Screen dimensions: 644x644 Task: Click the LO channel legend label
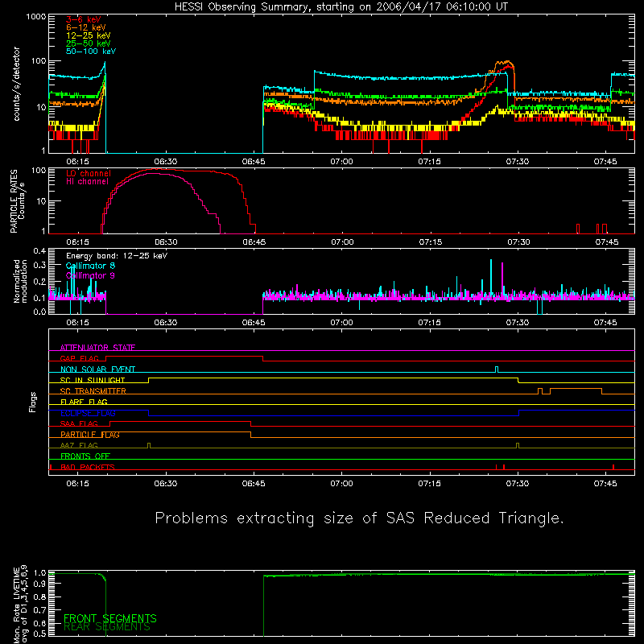tap(89, 173)
